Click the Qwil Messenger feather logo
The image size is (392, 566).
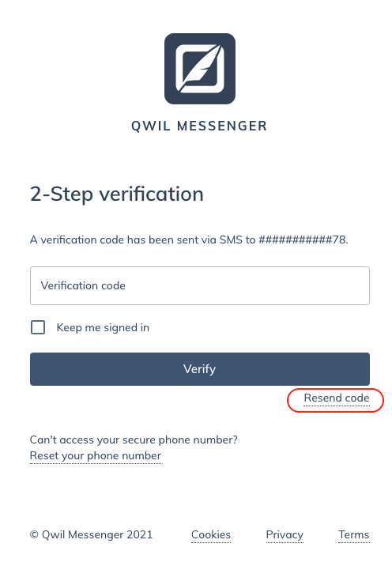point(200,69)
